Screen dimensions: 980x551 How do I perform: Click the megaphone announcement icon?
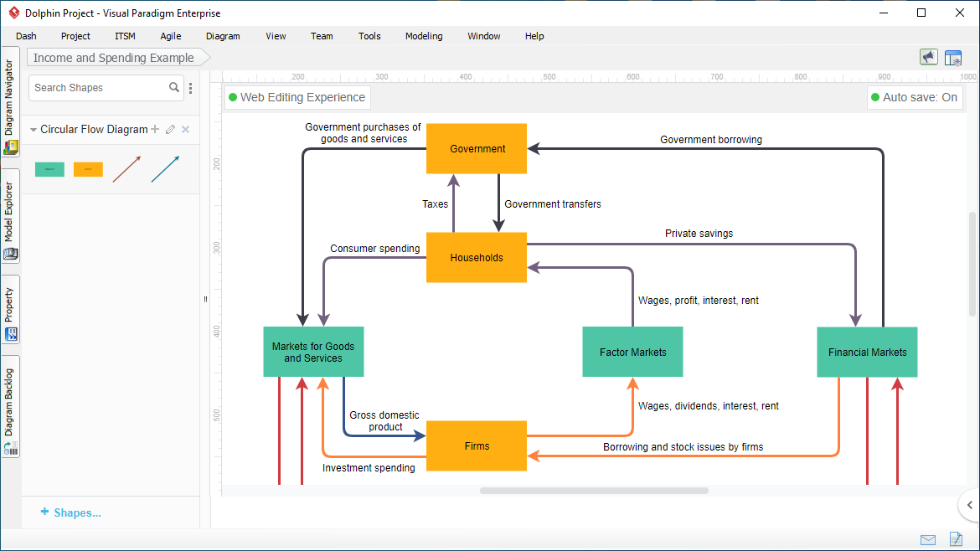pyautogui.click(x=929, y=58)
